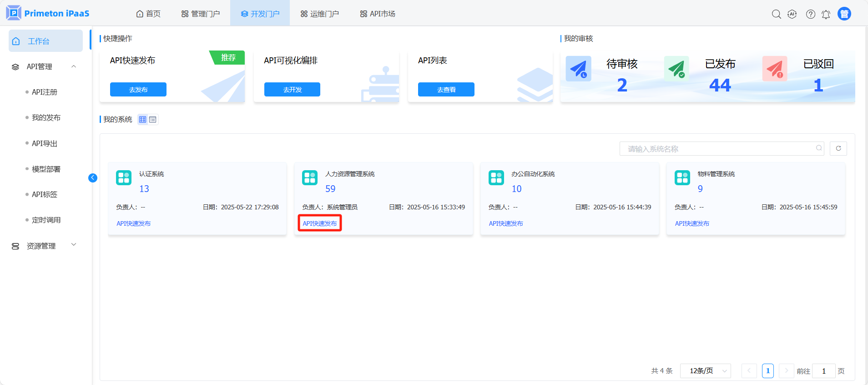The width and height of the screenshot is (868, 385).
Task: Collapse the API管理 menu group
Action: 74,66
